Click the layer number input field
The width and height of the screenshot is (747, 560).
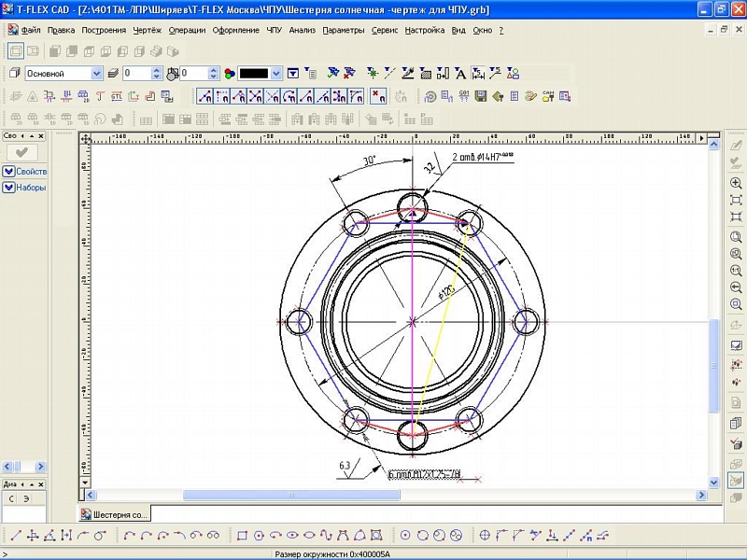point(137,74)
